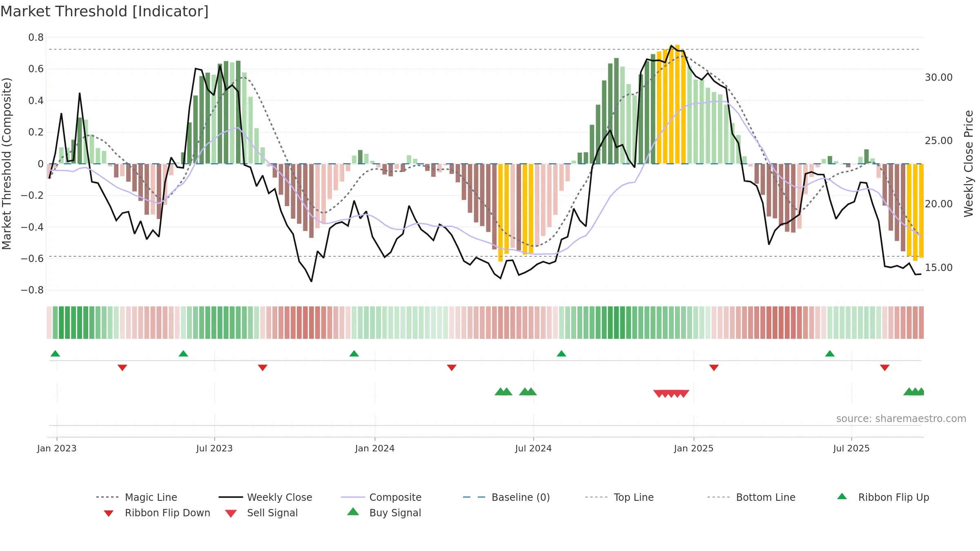Click the 'Jul 2025' x-axis label

pyautogui.click(x=851, y=448)
